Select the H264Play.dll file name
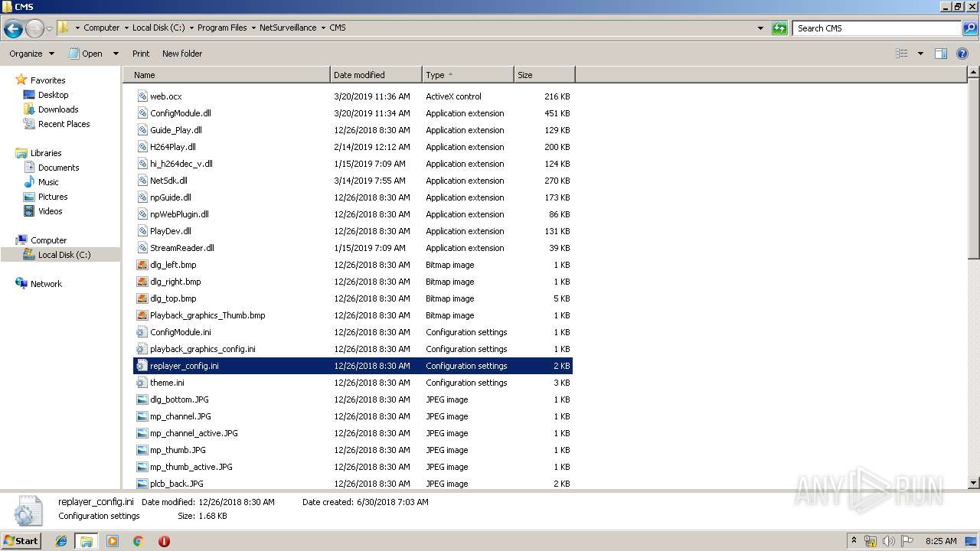The height and width of the screenshot is (551, 980). pos(173,147)
